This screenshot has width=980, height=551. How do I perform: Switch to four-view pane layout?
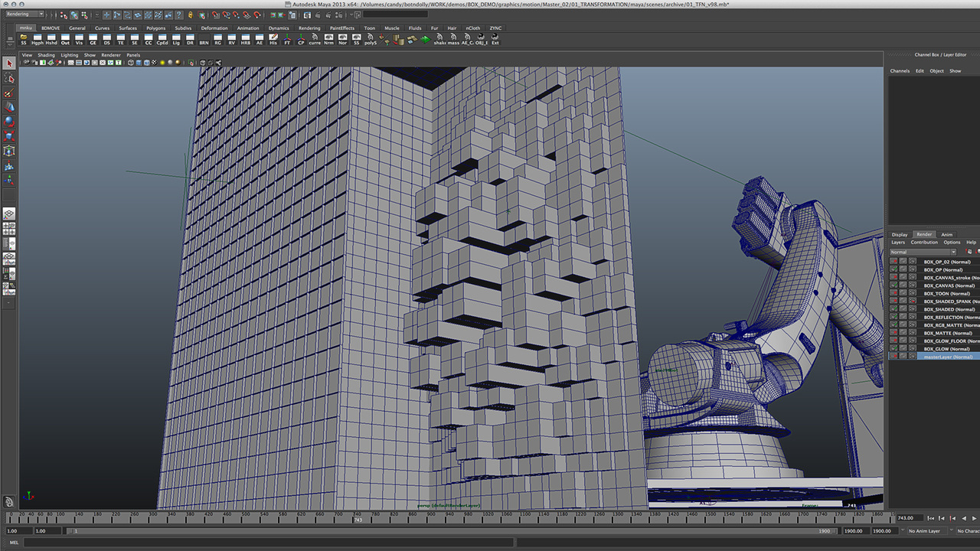coord(9,228)
